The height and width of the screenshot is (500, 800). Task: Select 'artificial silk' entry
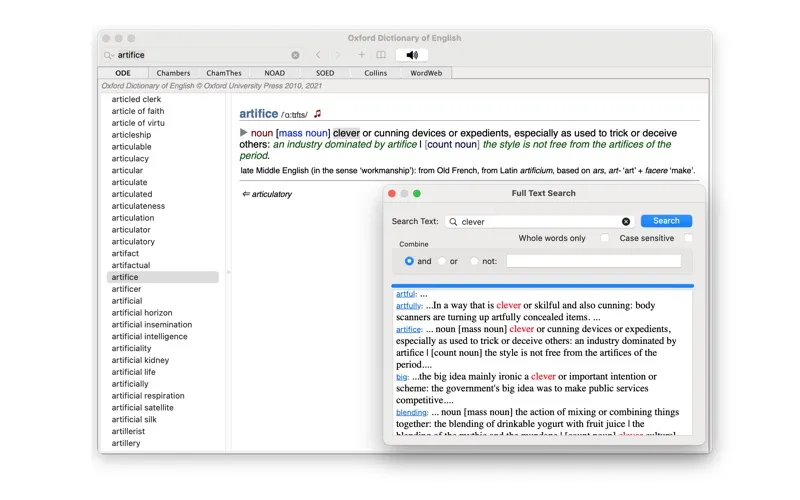click(134, 419)
